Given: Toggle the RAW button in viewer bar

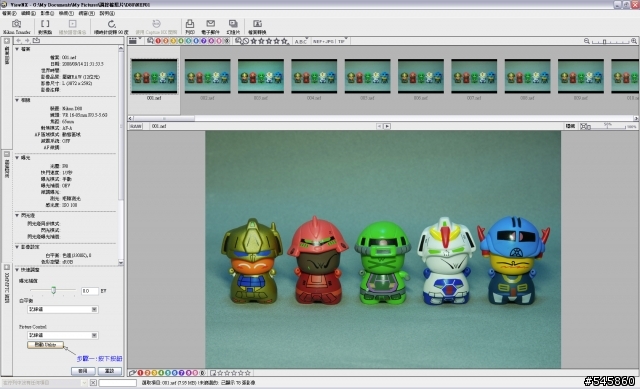Looking at the screenshot, I should pyautogui.click(x=136, y=126).
